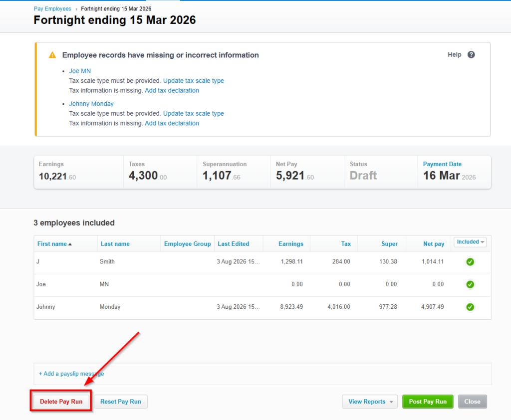Image resolution: width=511 pixels, height=420 pixels.
Task: Click the 3 employees included heading
Action: pyautogui.click(x=74, y=223)
